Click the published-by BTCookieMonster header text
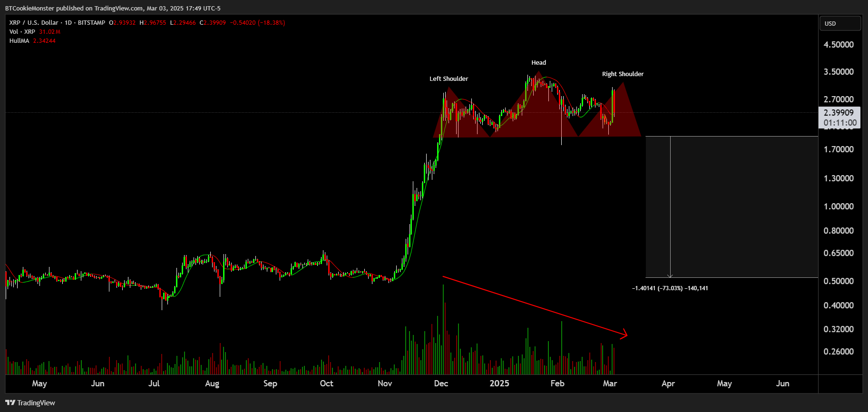The width and height of the screenshot is (868, 412). coord(113,8)
